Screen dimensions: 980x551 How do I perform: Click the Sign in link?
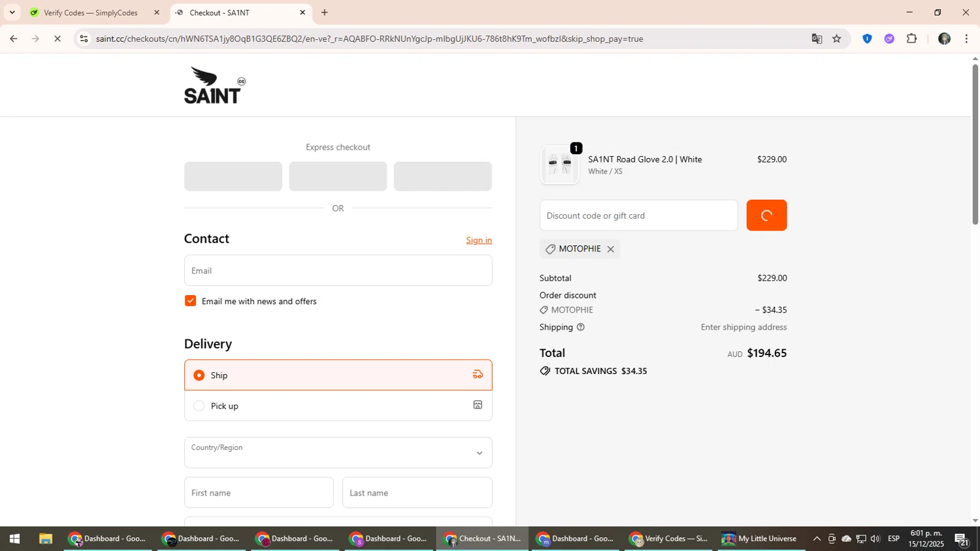click(479, 240)
